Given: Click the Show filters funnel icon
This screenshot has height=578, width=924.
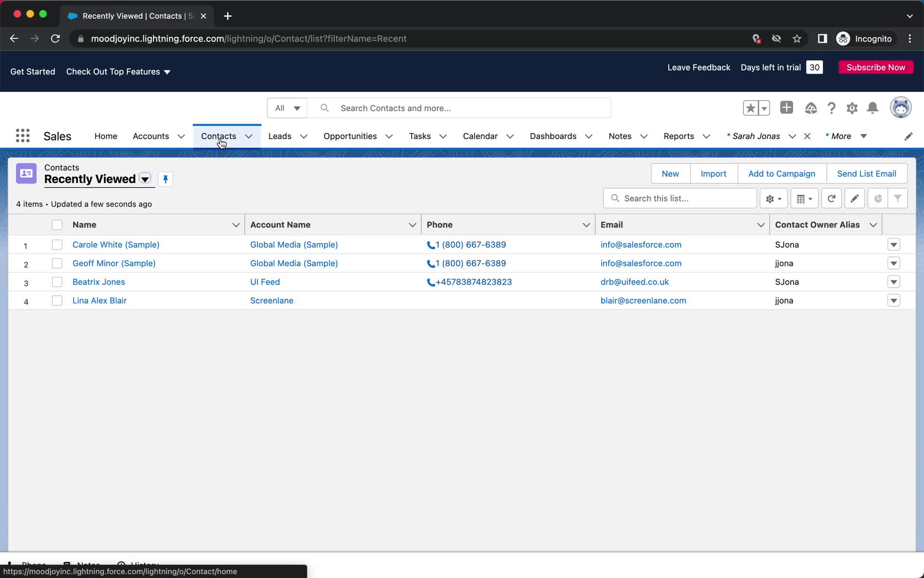Looking at the screenshot, I should click(x=898, y=198).
